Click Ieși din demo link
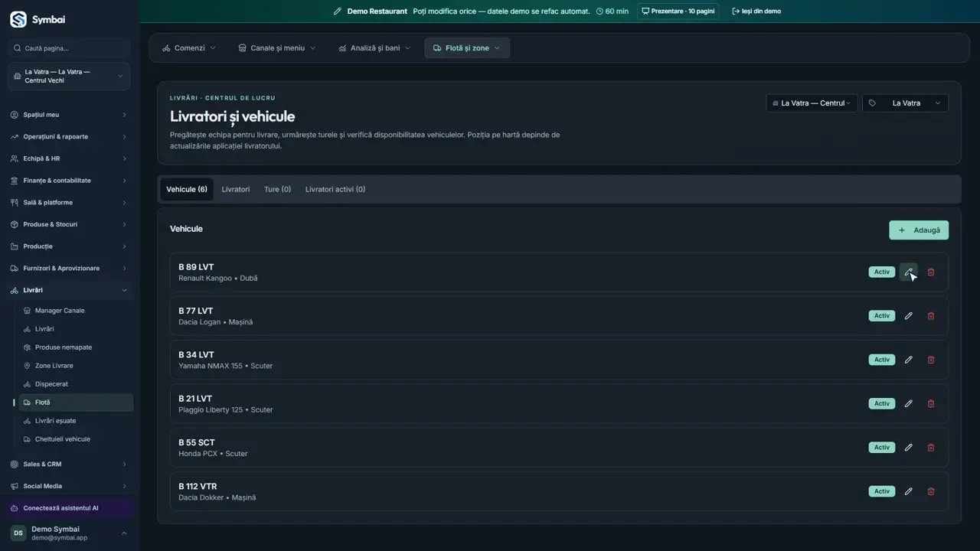Screen dimensions: 980x551 756,11
